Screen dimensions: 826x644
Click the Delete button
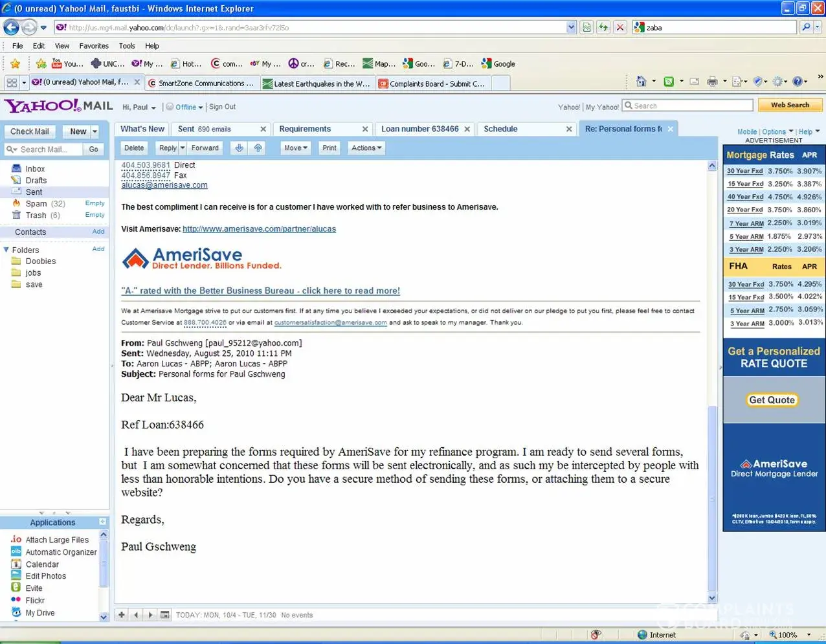[x=134, y=148]
